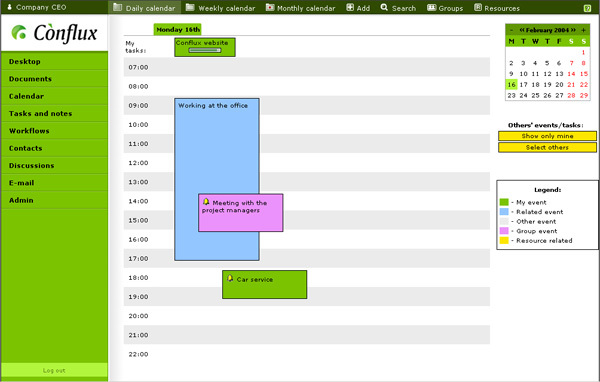Select the Monday 16th tab
The width and height of the screenshot is (600, 382).
click(x=178, y=29)
